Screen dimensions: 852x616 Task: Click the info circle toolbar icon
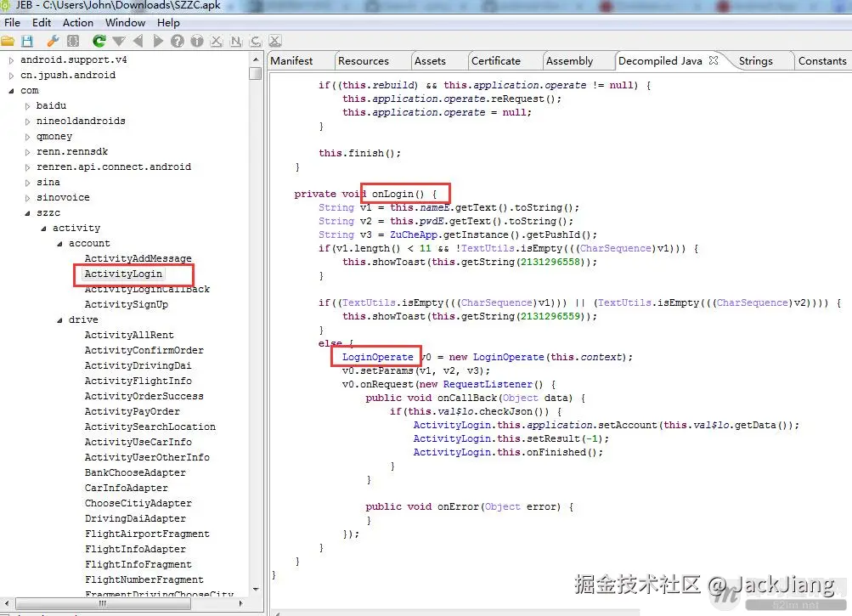tap(197, 42)
